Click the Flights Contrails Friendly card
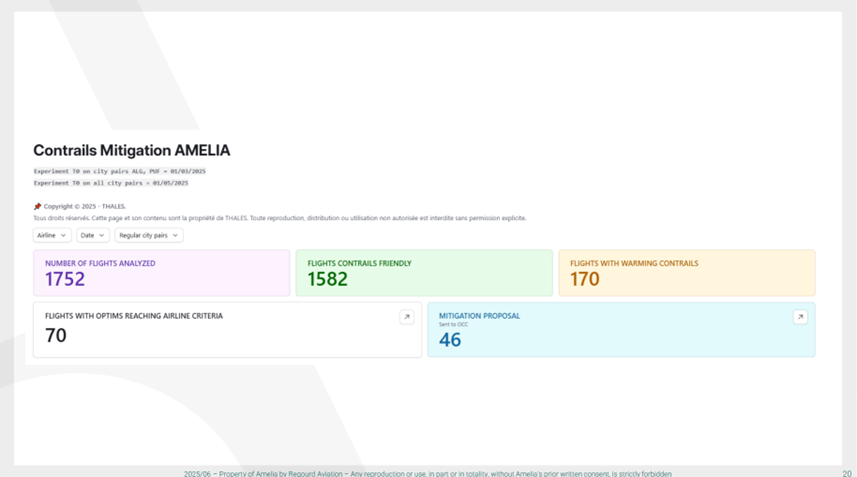857x477 pixels. 423,273
